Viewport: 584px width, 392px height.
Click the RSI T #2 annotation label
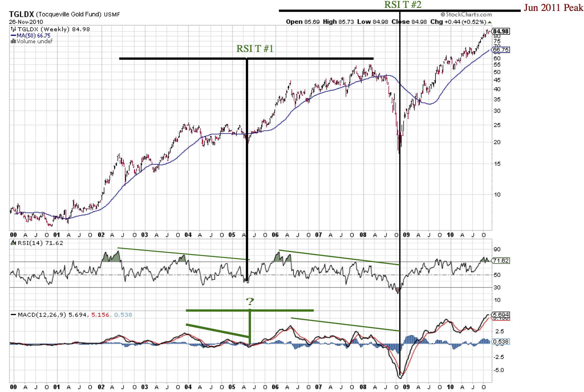[x=402, y=5]
